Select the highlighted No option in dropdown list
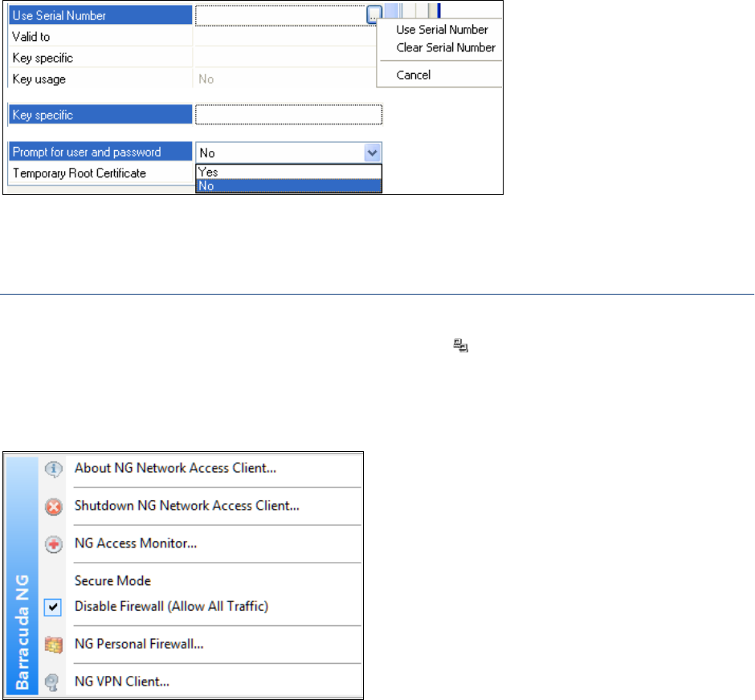 pos(288,185)
